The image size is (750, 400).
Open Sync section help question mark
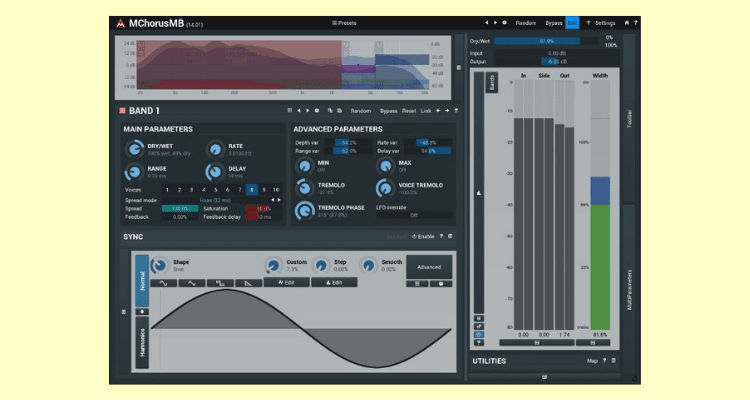[441, 236]
